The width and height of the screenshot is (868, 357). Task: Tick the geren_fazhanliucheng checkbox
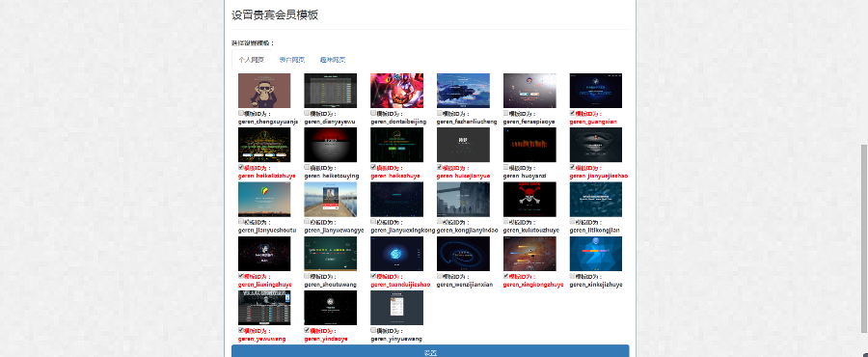(x=440, y=113)
